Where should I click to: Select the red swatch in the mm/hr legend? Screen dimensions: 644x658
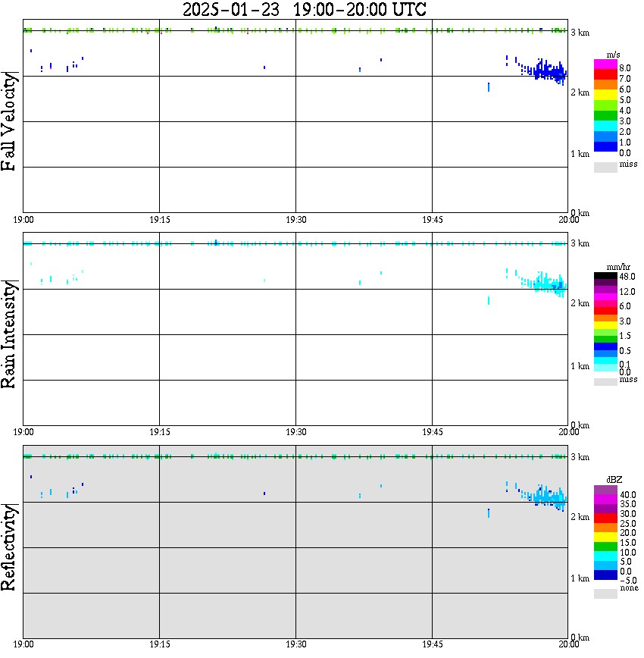click(605, 311)
